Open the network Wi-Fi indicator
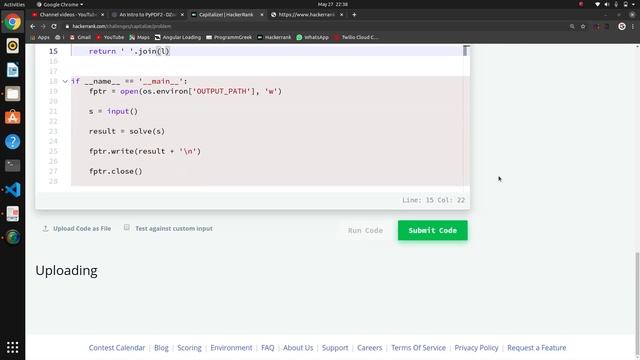 597,4
